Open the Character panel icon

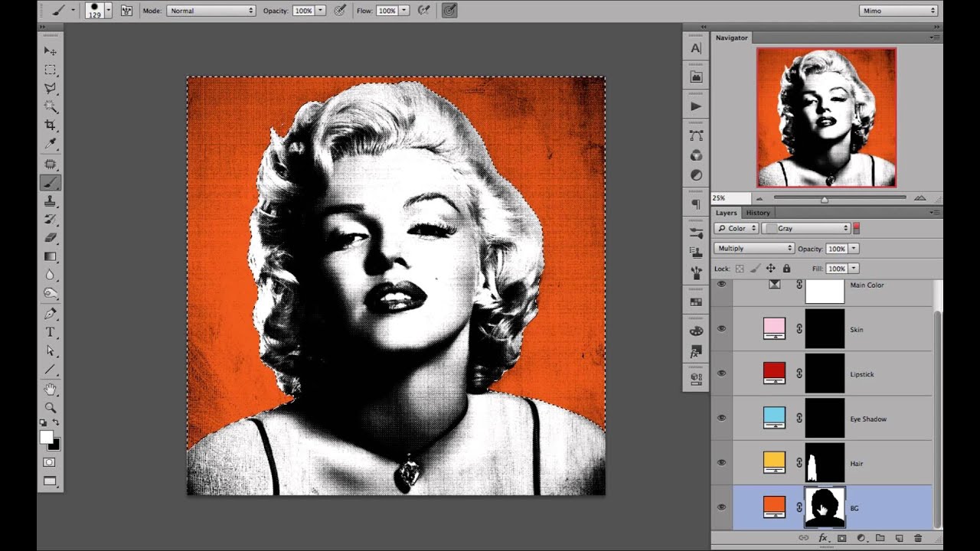point(695,48)
